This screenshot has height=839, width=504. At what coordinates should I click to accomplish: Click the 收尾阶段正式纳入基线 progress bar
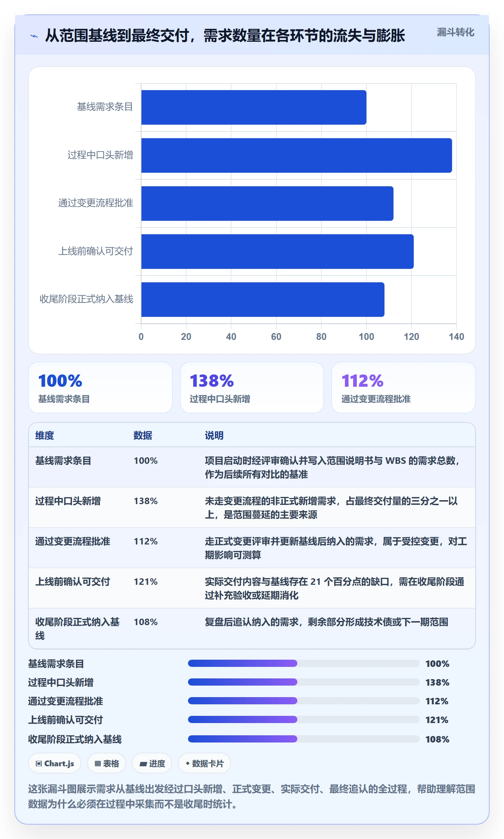pyautogui.click(x=304, y=739)
